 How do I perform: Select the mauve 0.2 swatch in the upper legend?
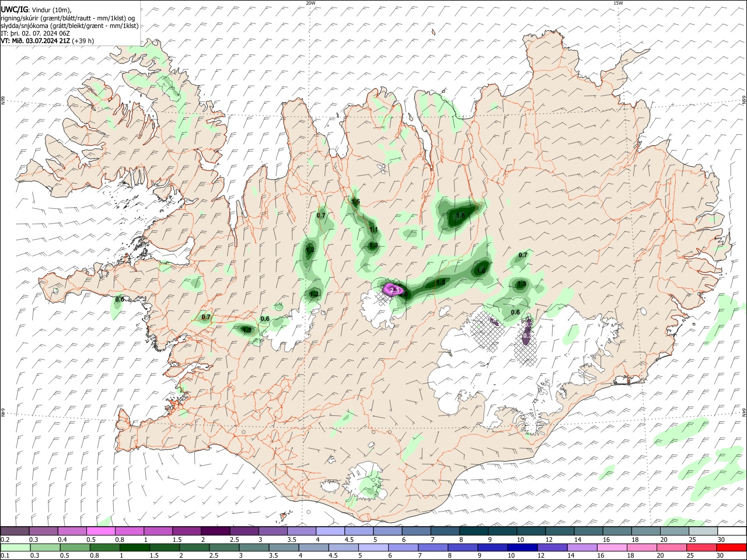pyautogui.click(x=15, y=531)
